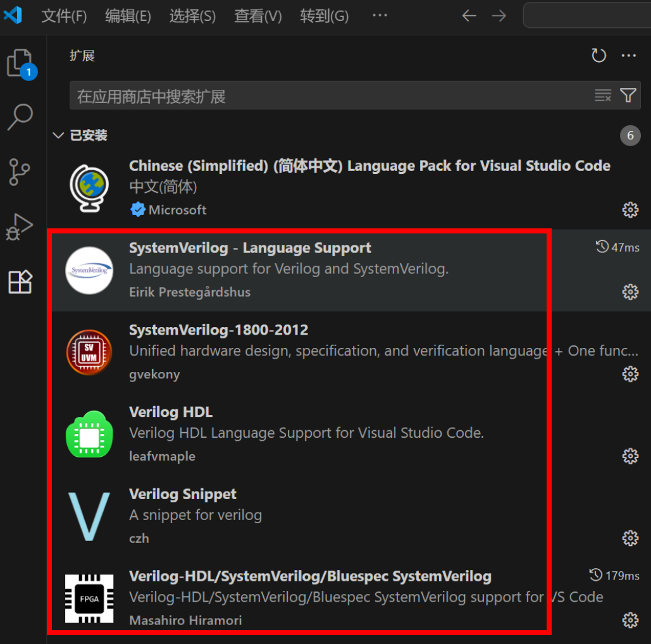Viewport: 651px width, 644px height.
Task: Click the SystemVerilog - Language Support logo
Action: point(89,270)
